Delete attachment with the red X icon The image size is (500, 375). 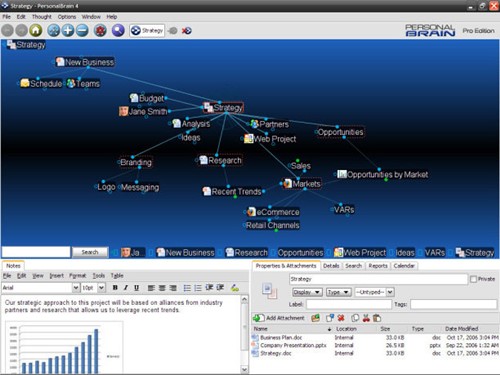(x=341, y=318)
